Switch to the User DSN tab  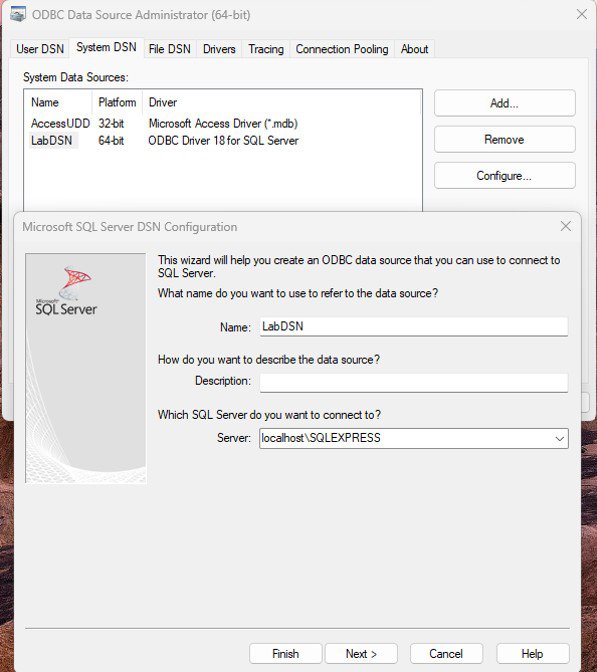(x=40, y=49)
